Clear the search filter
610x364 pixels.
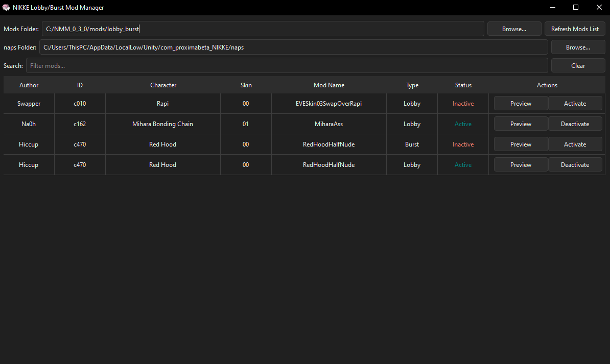pos(578,65)
